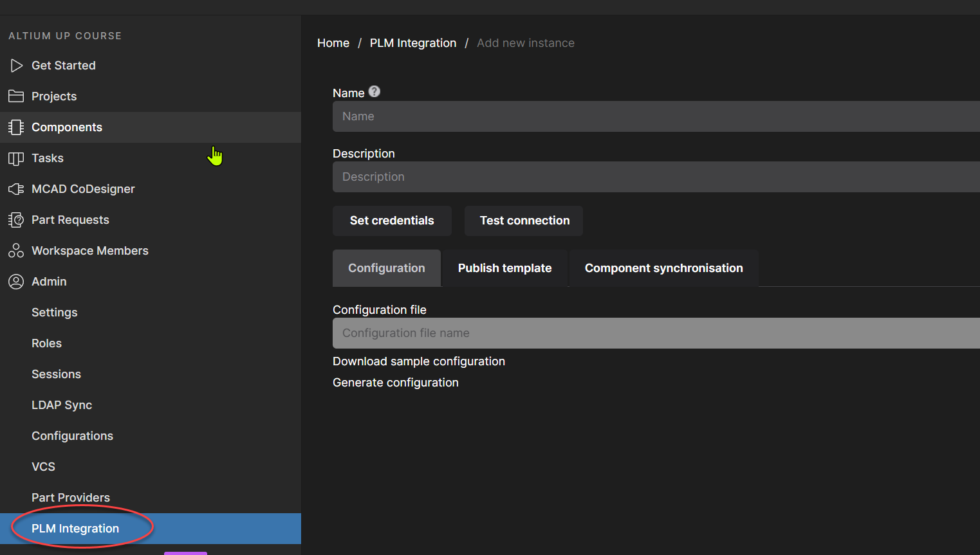The height and width of the screenshot is (555, 980).
Task: Switch to the Configuration tab
Action: tap(387, 268)
